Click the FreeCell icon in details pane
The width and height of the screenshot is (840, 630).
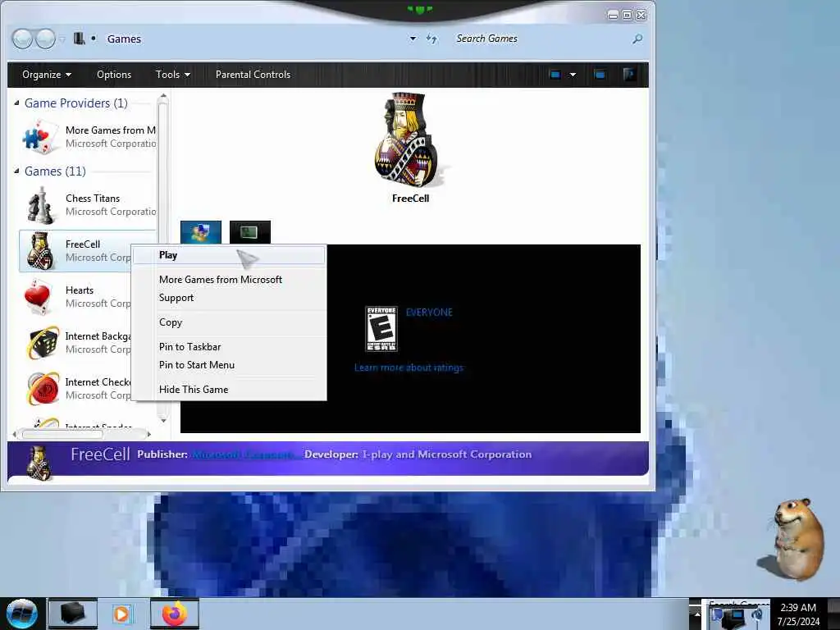[39, 463]
